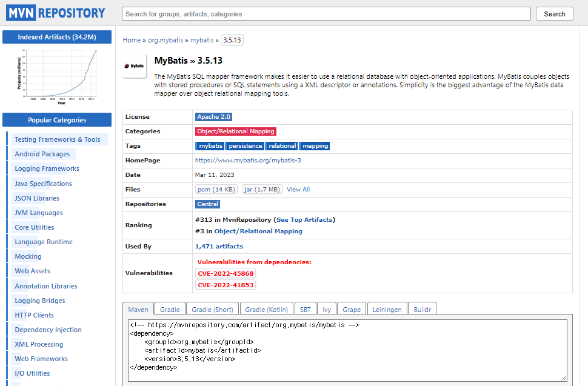588x386 pixels.
Task: Open the 1,471 artifacts used-by link
Action: tap(219, 247)
